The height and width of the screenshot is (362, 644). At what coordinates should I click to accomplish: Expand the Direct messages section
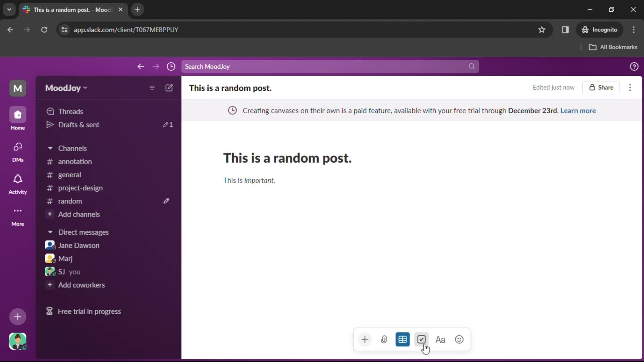coord(50,232)
